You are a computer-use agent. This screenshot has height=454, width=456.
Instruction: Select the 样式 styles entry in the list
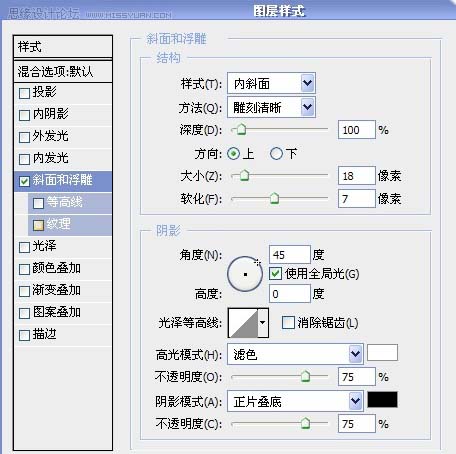(x=63, y=47)
